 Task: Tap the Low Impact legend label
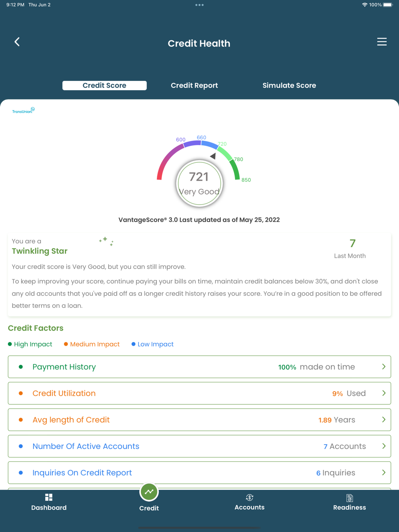tap(156, 344)
